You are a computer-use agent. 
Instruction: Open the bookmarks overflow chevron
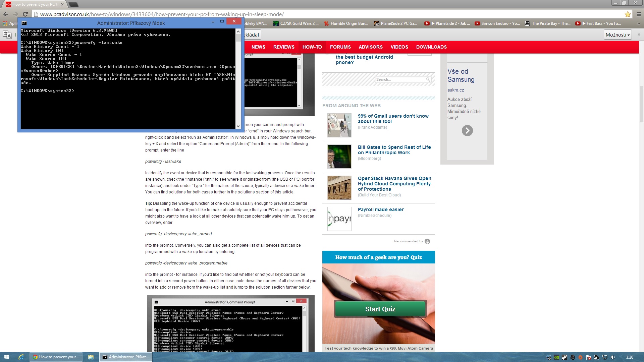(x=639, y=23)
